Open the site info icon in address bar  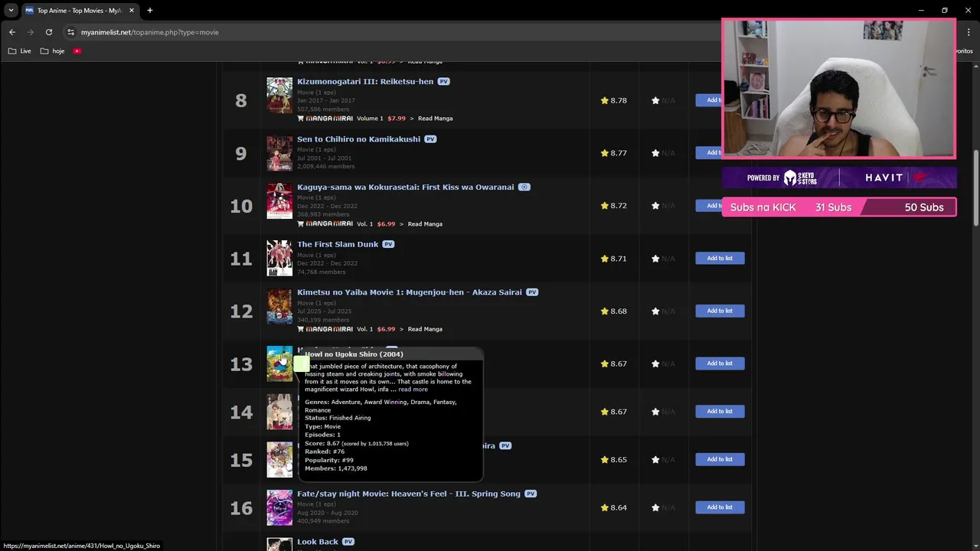[x=70, y=32]
